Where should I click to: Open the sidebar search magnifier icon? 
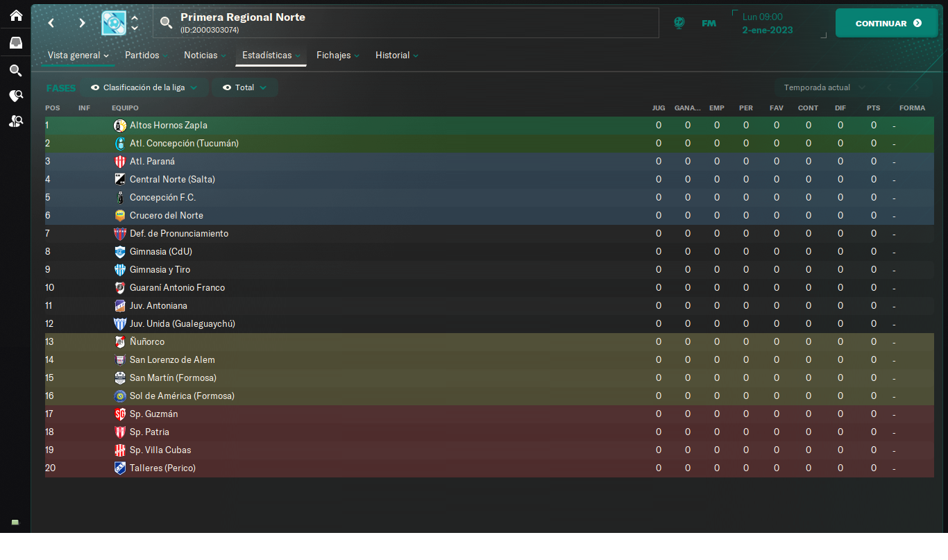coord(15,70)
